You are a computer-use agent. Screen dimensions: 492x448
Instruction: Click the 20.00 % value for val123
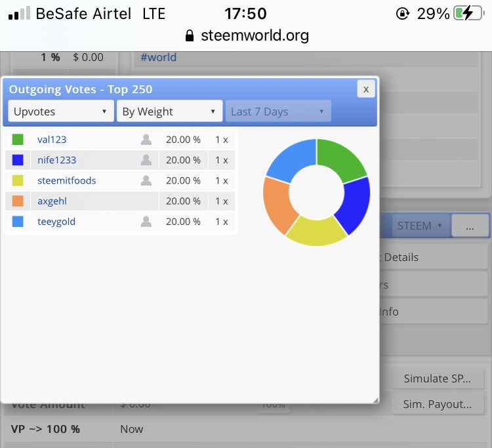pos(183,140)
